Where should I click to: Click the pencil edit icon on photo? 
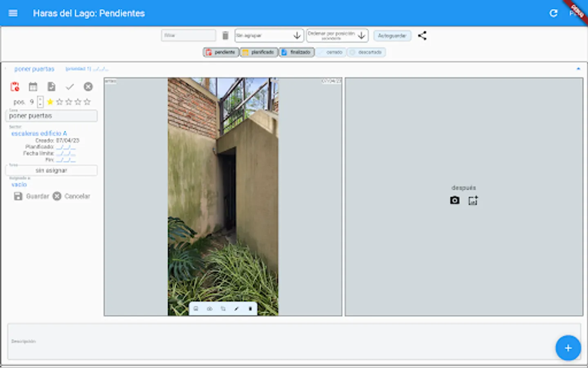(x=236, y=309)
